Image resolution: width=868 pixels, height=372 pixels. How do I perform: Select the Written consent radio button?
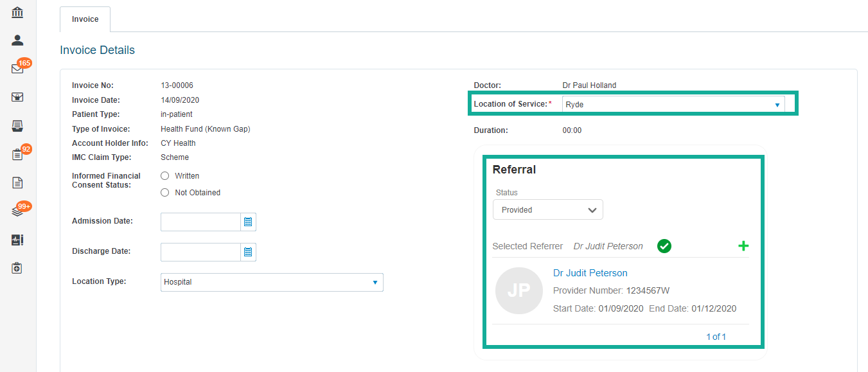point(165,176)
